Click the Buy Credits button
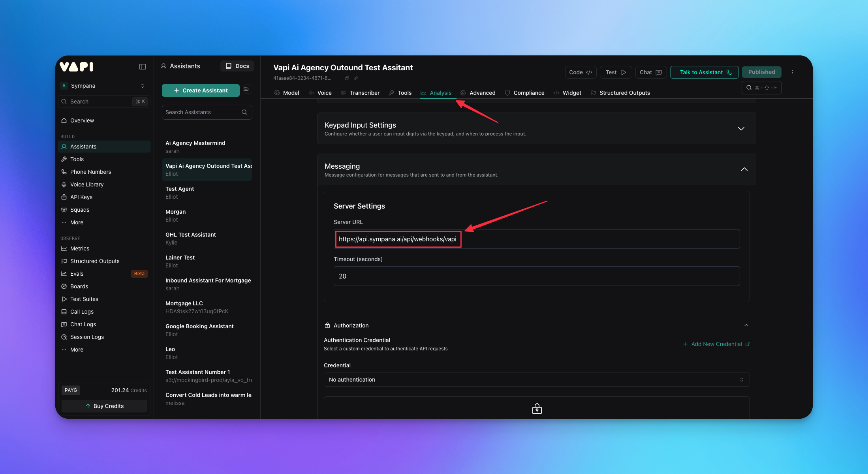 [x=104, y=406]
